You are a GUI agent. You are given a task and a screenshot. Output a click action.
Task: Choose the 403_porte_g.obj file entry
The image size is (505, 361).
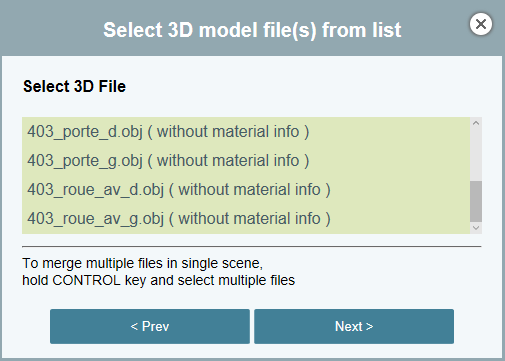point(246,161)
